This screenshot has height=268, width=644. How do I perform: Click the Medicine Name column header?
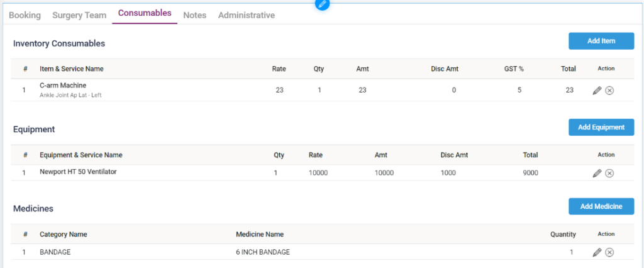click(259, 235)
